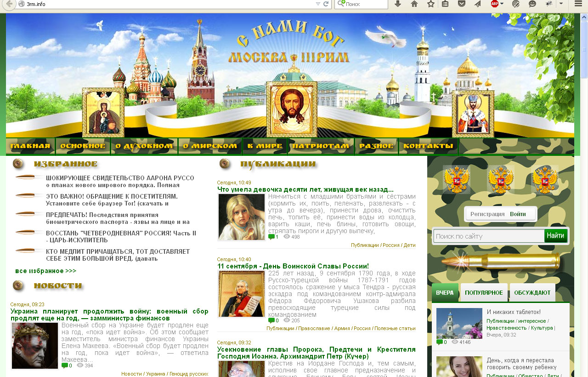Click the admiral Ushakov article thumbnail
This screenshot has width=588, height=377.
tap(242, 294)
